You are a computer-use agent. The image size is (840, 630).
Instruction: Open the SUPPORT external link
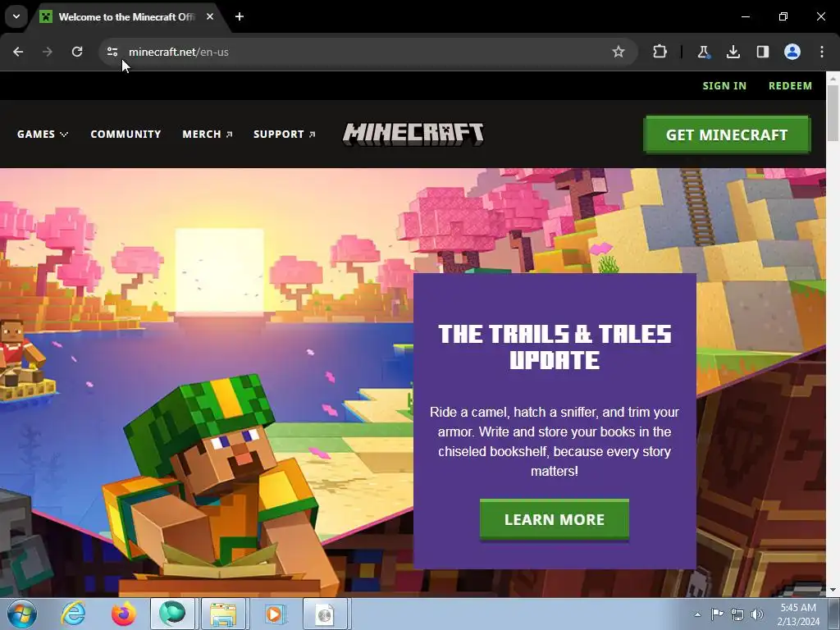point(285,134)
